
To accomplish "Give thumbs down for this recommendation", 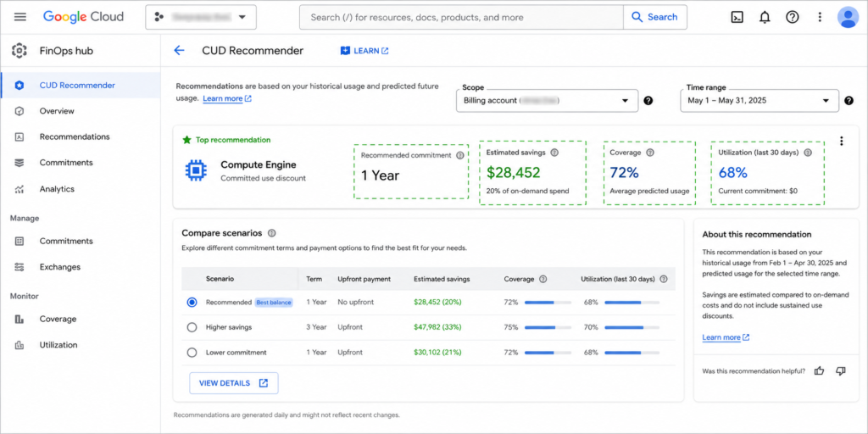I will pyautogui.click(x=840, y=371).
